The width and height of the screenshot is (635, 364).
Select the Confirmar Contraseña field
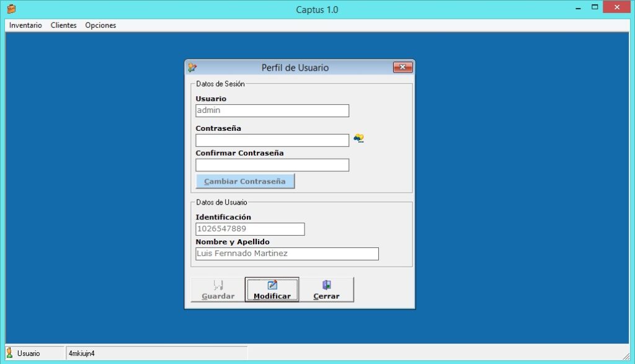[272, 165]
